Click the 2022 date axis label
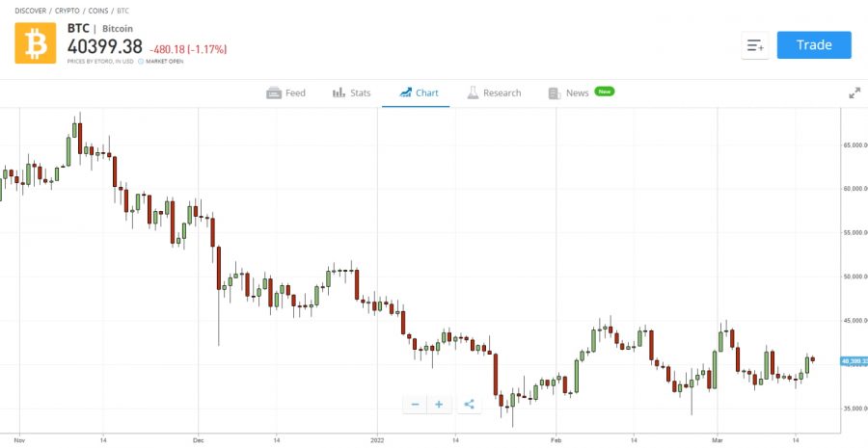The image size is (868, 448). pyautogui.click(x=378, y=437)
